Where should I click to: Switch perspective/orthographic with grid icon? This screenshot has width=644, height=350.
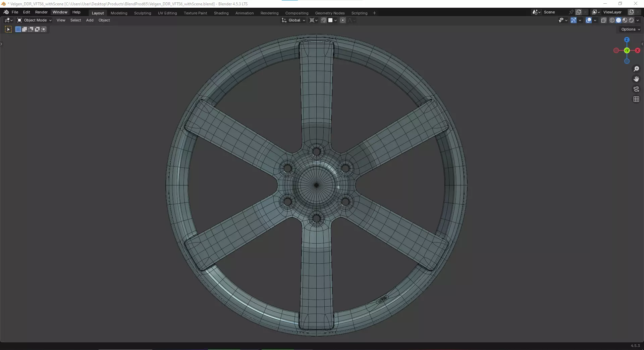click(636, 99)
